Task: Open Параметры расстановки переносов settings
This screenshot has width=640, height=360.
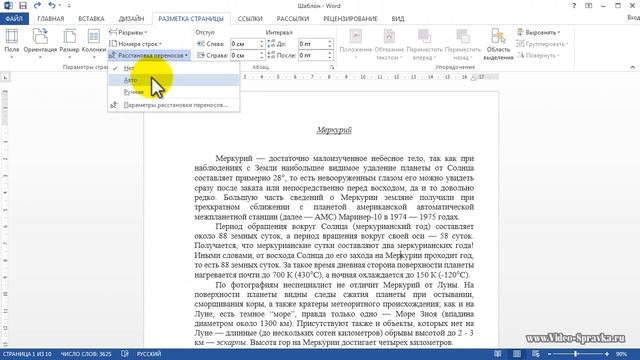Action: pos(173,105)
